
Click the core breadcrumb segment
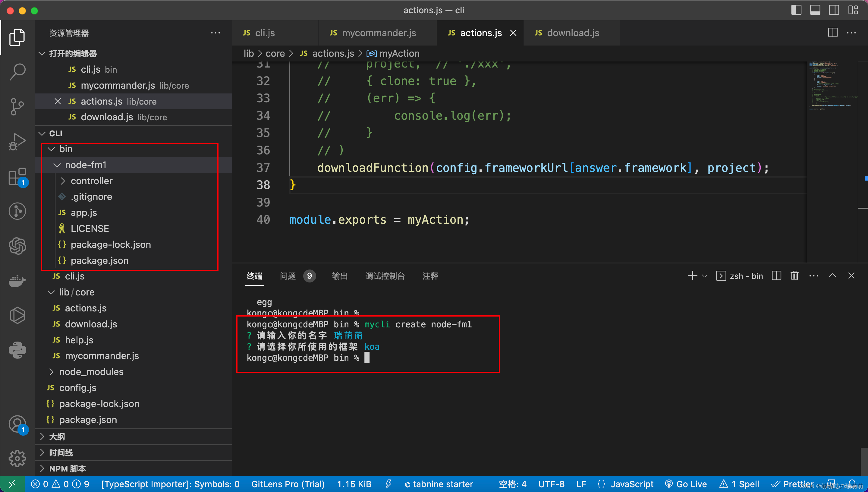click(275, 53)
